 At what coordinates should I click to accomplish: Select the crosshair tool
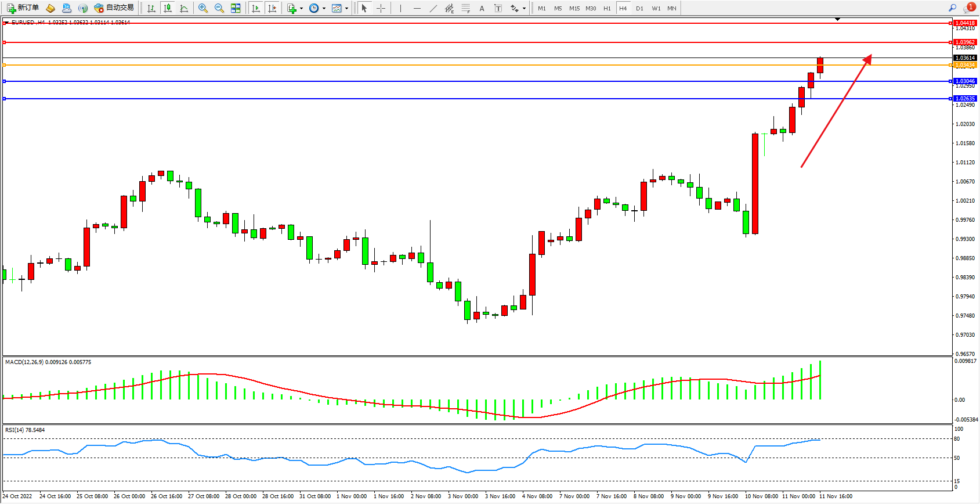click(381, 8)
